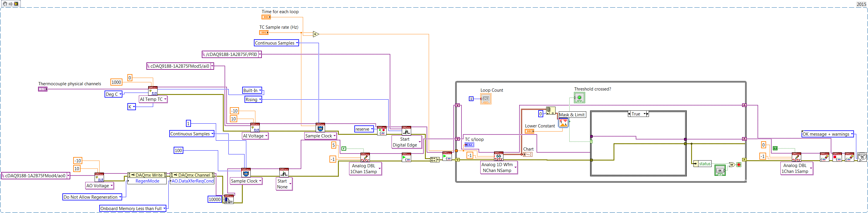Select the Merge Errors node
The height and width of the screenshot is (213, 868).
point(435,160)
